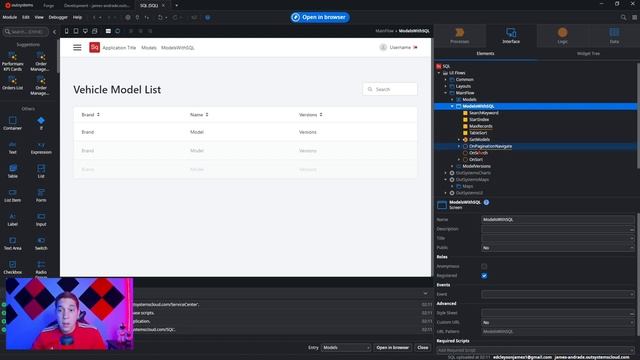Switch preview to tablet device icon
This screenshot has width=640, height=360.
(x=76, y=31)
